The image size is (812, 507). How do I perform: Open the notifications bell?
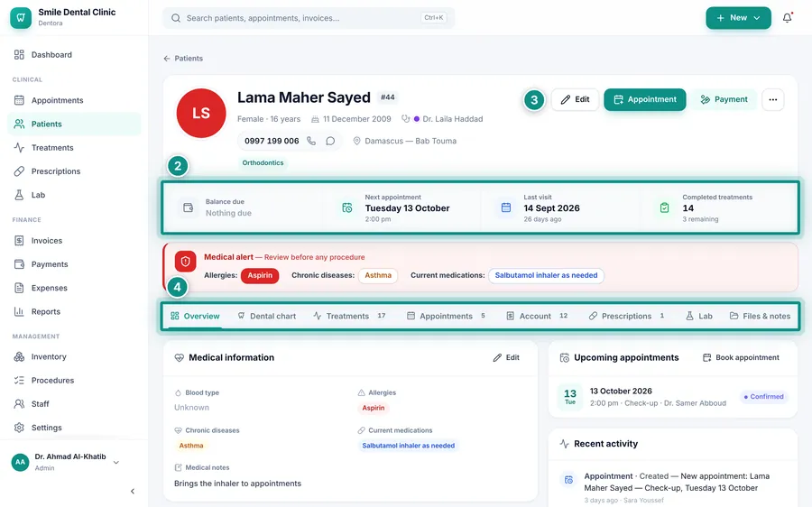click(787, 18)
